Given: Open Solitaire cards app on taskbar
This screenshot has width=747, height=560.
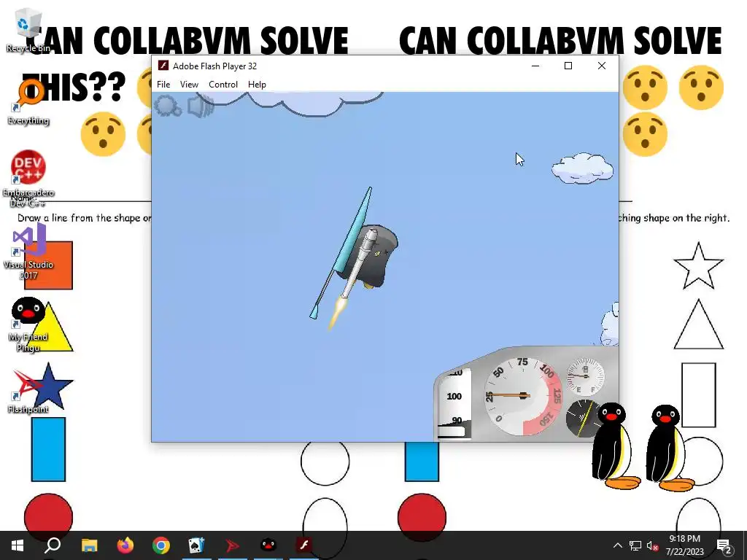Looking at the screenshot, I should pos(197,545).
